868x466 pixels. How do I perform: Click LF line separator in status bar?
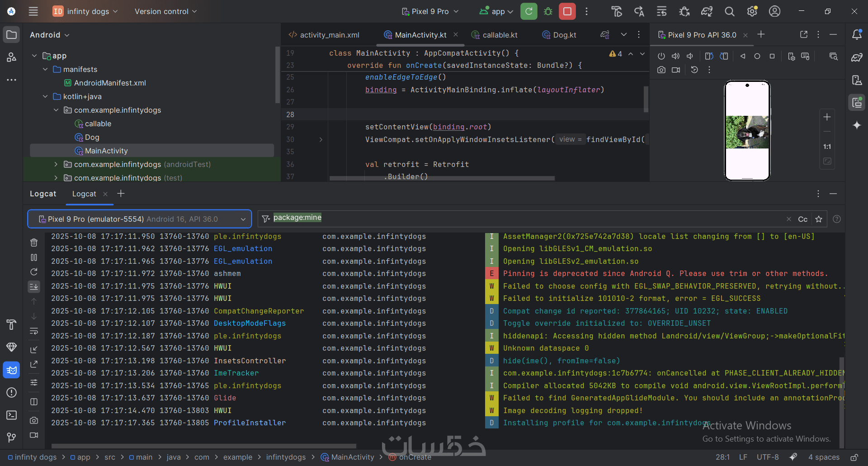pos(743,457)
